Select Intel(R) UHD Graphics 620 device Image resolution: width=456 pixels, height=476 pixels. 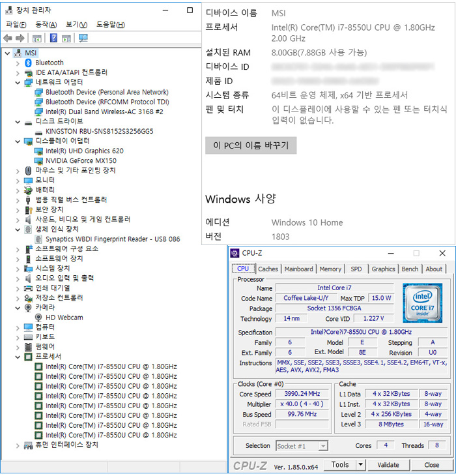(85, 151)
